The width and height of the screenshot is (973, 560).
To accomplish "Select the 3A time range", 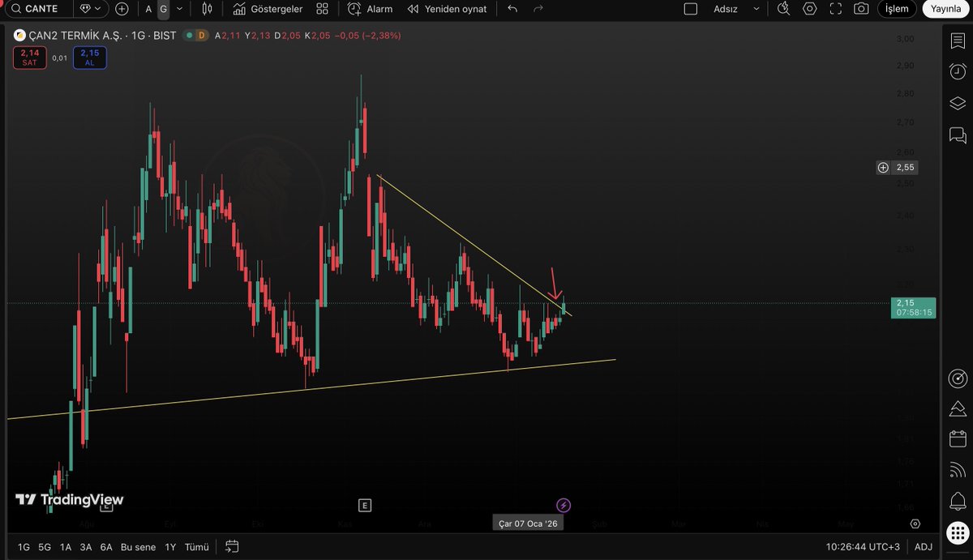I will 86,547.
